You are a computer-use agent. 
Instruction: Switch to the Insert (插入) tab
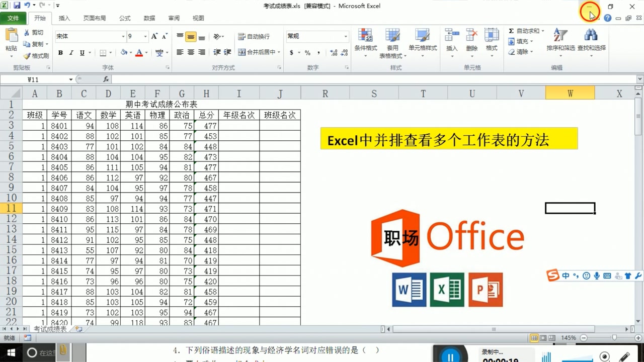coord(64,18)
